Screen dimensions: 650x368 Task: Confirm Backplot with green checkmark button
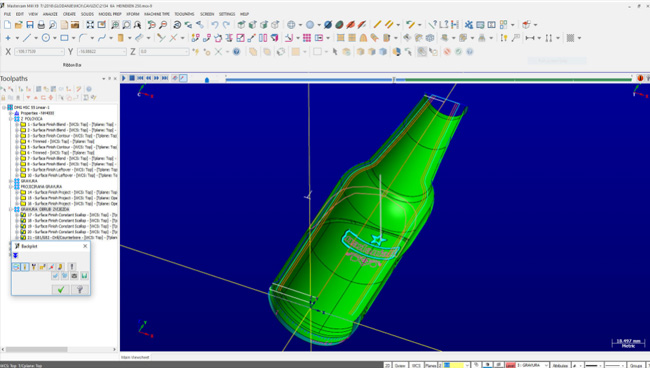61,290
